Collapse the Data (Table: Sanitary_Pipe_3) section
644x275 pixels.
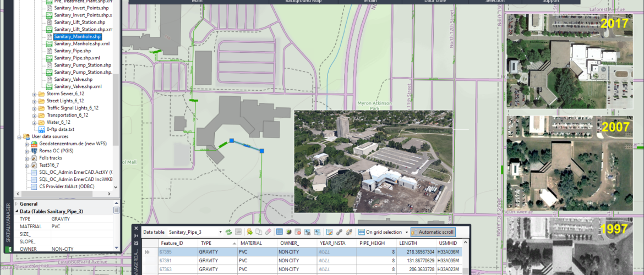coord(17,211)
